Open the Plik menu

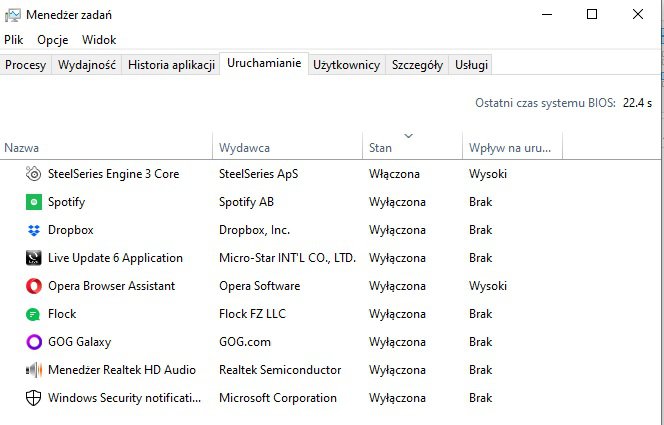pos(14,40)
